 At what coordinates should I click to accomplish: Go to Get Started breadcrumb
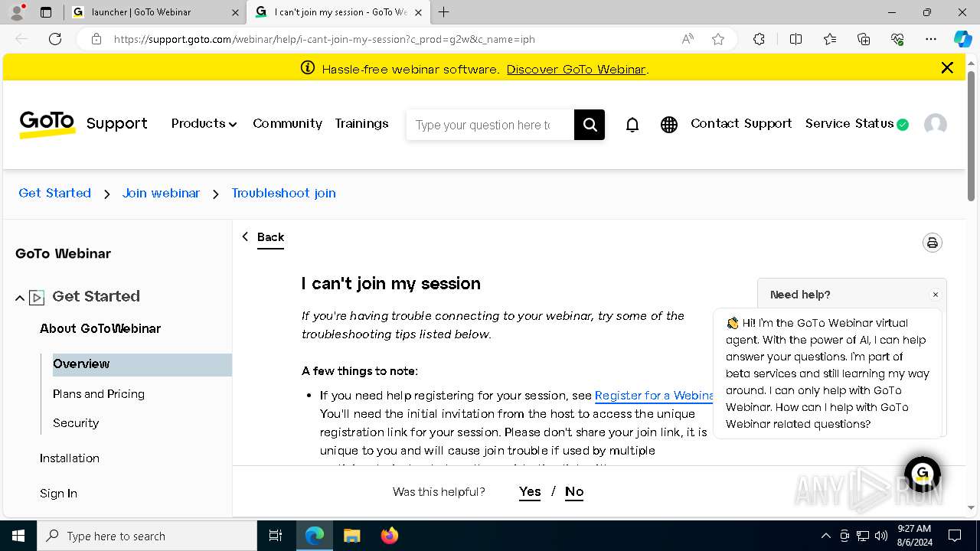(54, 193)
